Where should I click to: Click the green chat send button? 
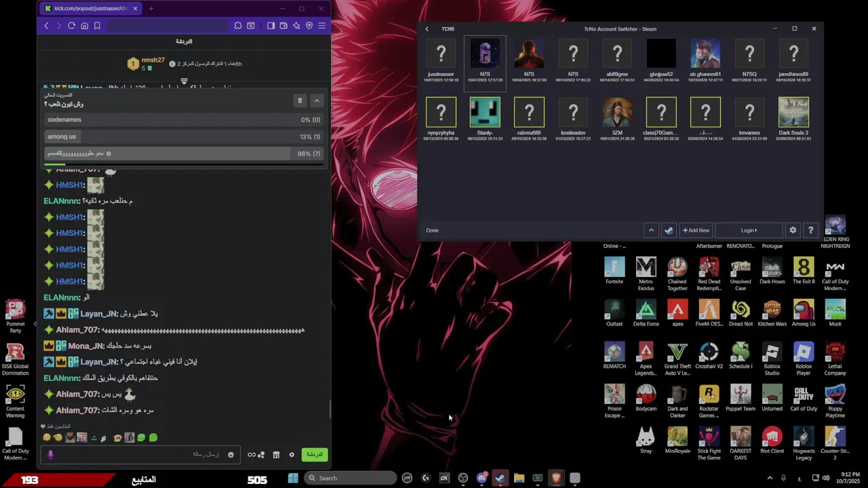click(315, 455)
